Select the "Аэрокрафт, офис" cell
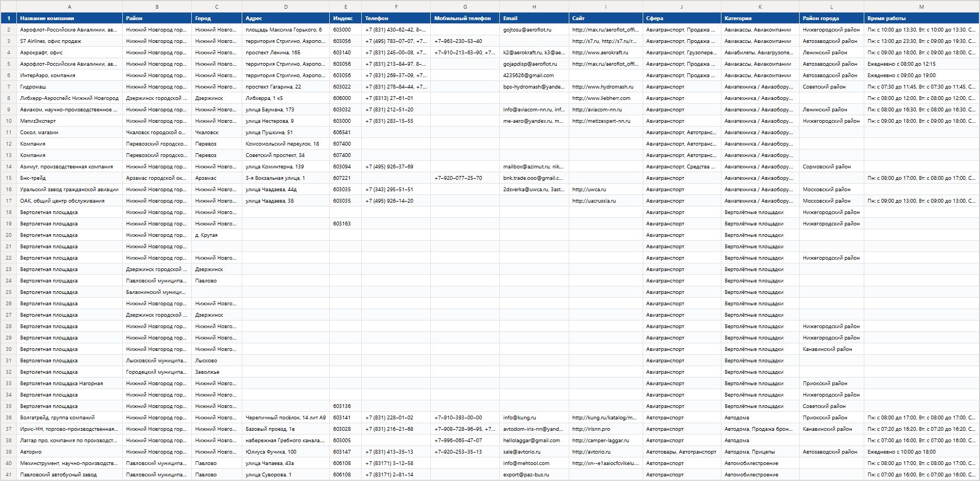The image size is (980, 490). pyautogui.click(x=70, y=53)
